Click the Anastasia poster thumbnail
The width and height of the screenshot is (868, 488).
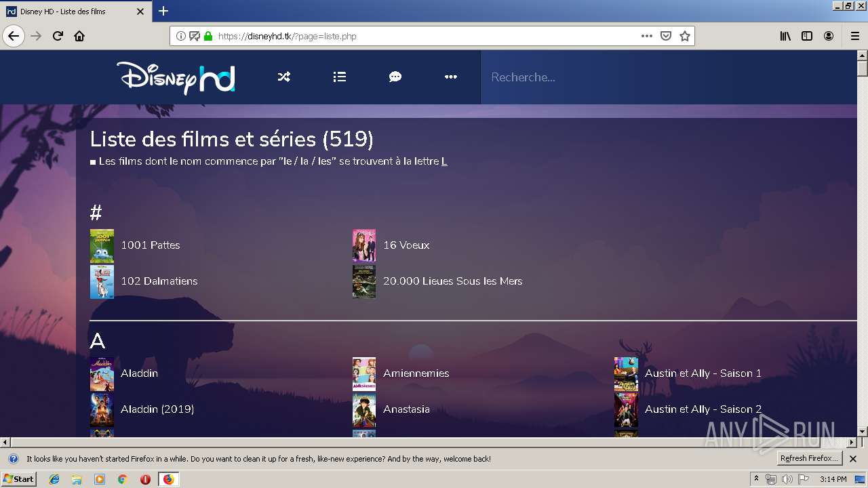(364, 409)
